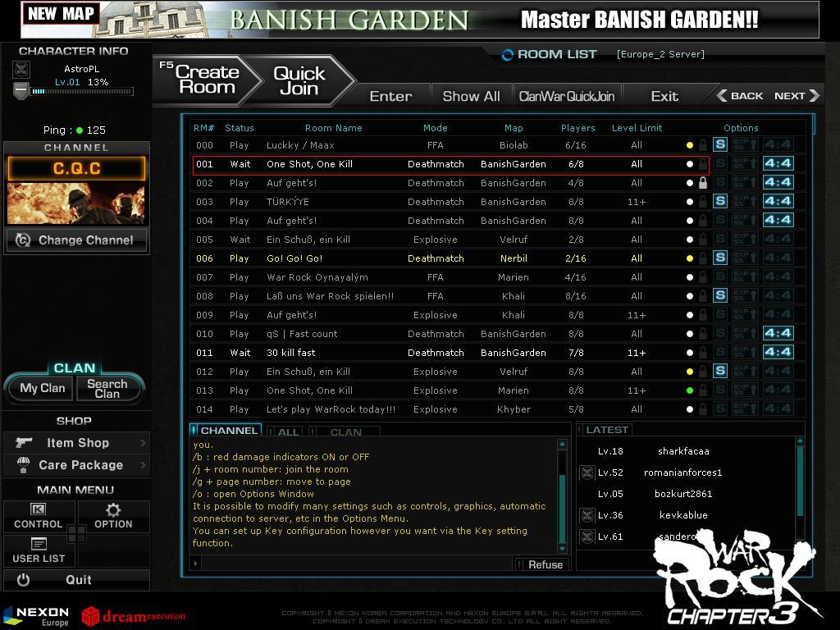Click the chat input expand arrow
Viewport: 840px width, 630px height.
pyautogui.click(x=195, y=564)
